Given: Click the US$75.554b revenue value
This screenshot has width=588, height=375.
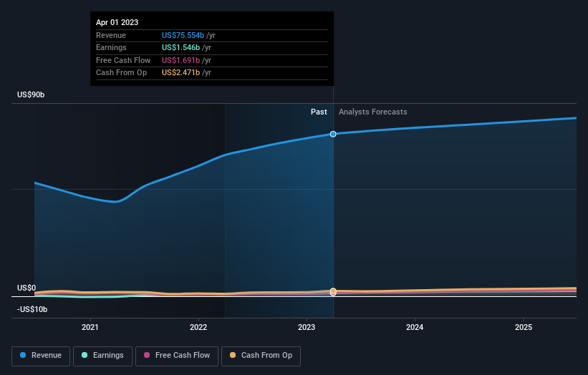Looking at the screenshot, I should (x=183, y=35).
